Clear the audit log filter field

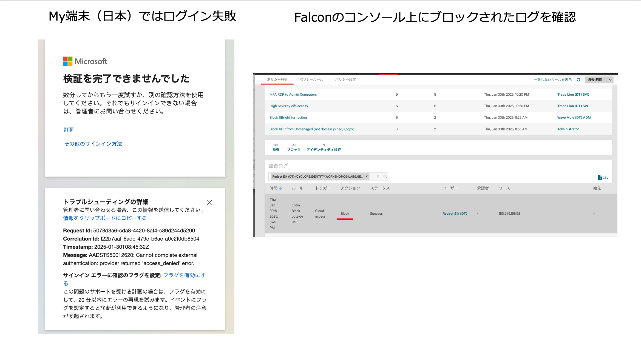coord(378,177)
